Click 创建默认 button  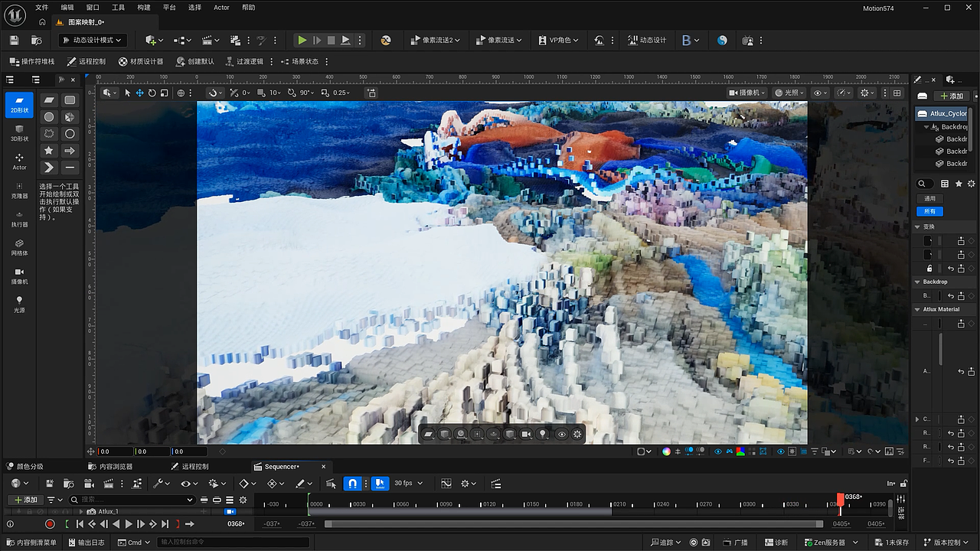point(195,61)
